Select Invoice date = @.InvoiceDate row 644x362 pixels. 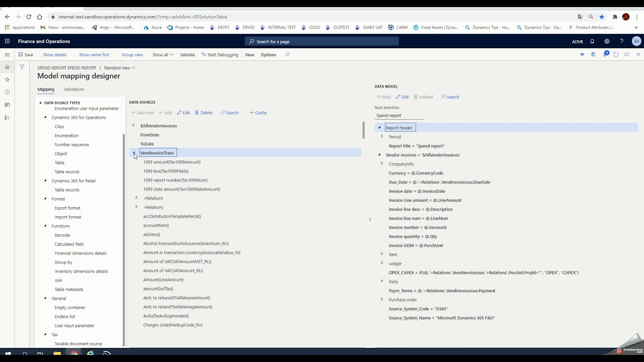pyautogui.click(x=417, y=191)
